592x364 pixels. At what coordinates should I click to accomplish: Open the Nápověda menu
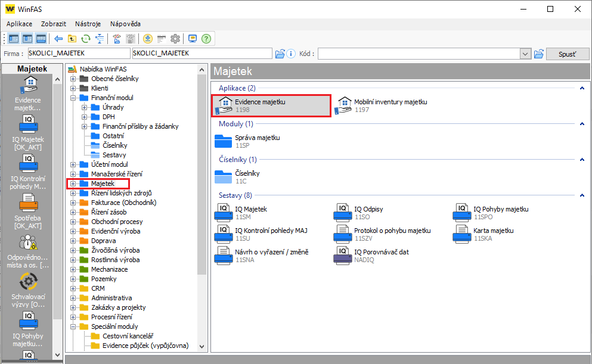tap(125, 24)
